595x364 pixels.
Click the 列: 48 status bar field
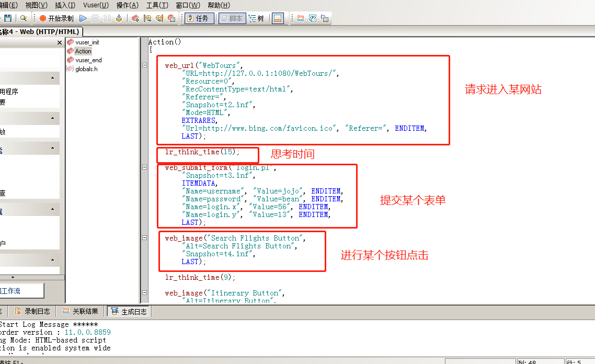pos(540,362)
